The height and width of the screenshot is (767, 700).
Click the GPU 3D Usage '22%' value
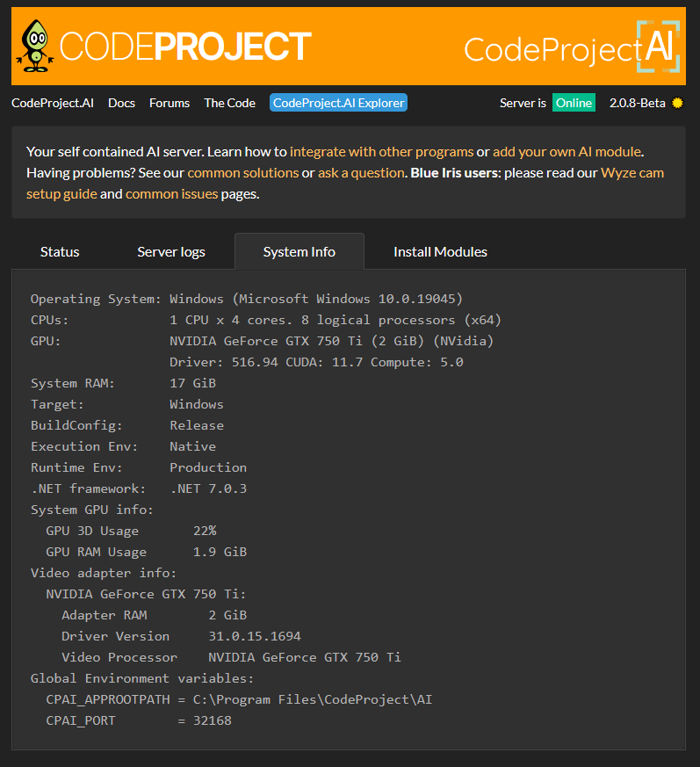(x=205, y=531)
